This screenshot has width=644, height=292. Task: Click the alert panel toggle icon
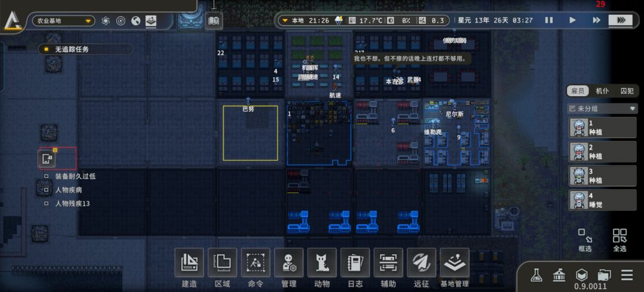tap(47, 159)
